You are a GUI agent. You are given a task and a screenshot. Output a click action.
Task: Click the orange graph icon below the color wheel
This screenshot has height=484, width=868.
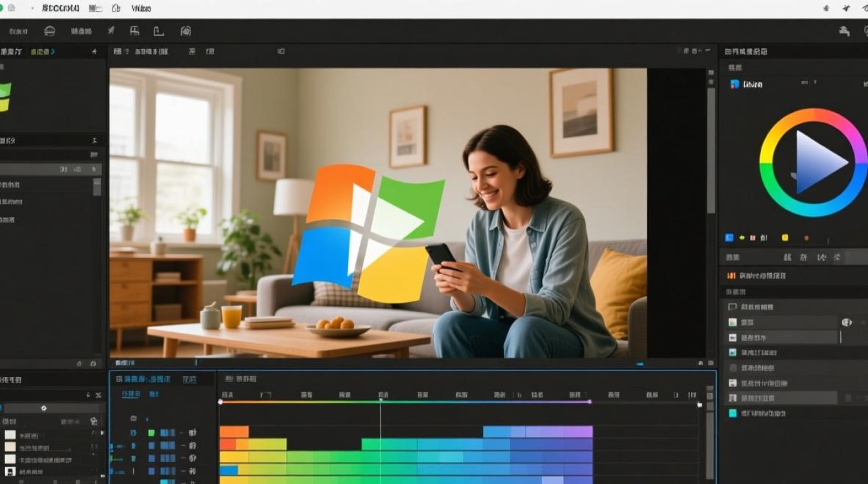pos(731,276)
